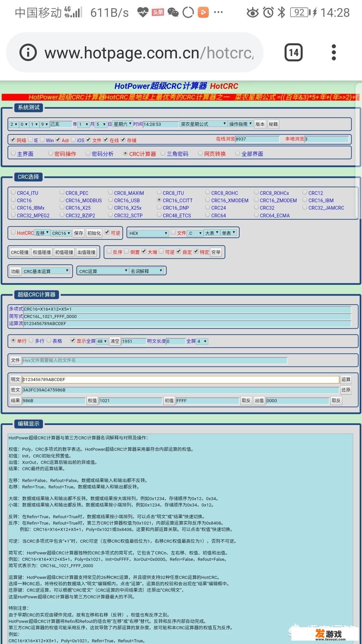
Task: Tap the eye comfort icon in status bar
Action: coord(253,13)
